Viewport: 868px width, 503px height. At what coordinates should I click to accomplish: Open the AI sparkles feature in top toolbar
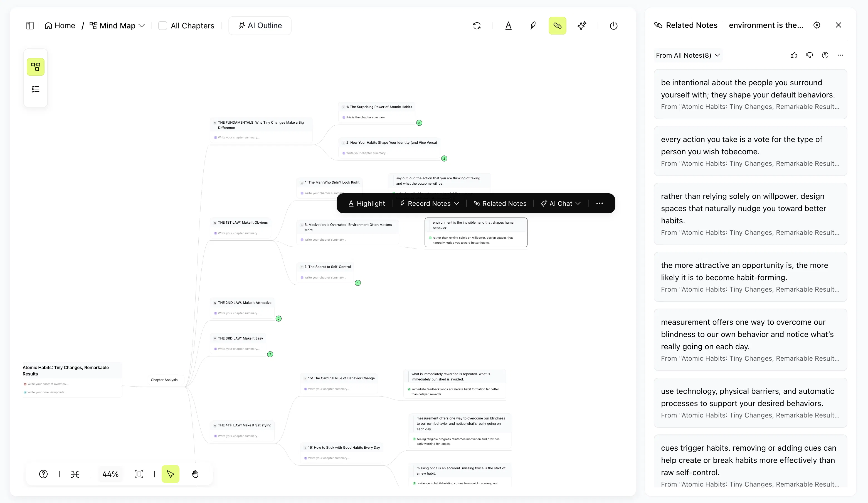pos(582,26)
